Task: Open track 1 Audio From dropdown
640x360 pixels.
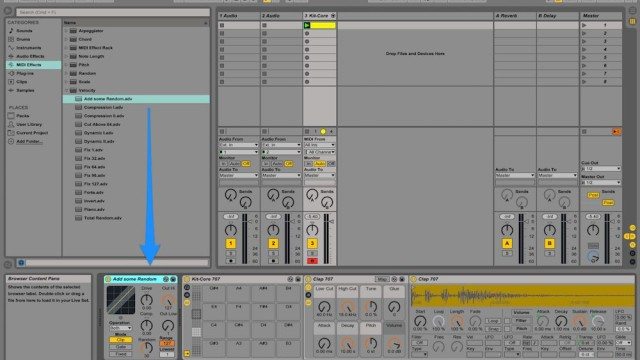Action: [238, 145]
